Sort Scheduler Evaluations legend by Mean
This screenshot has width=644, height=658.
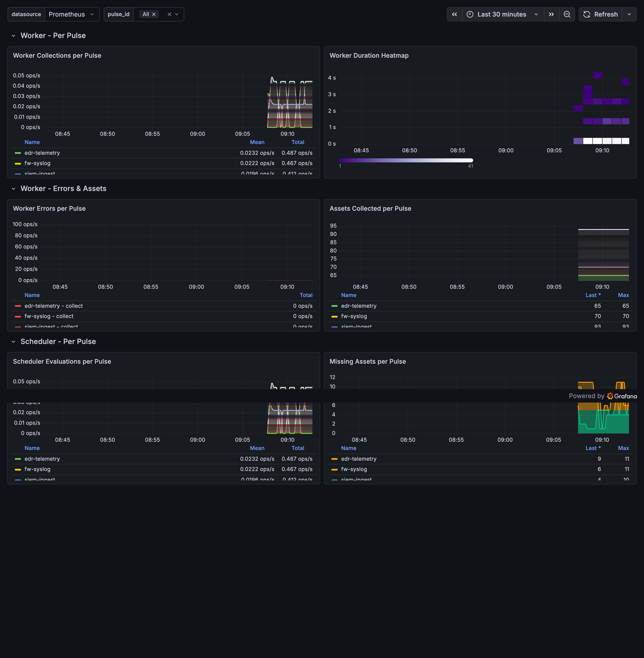(x=257, y=448)
